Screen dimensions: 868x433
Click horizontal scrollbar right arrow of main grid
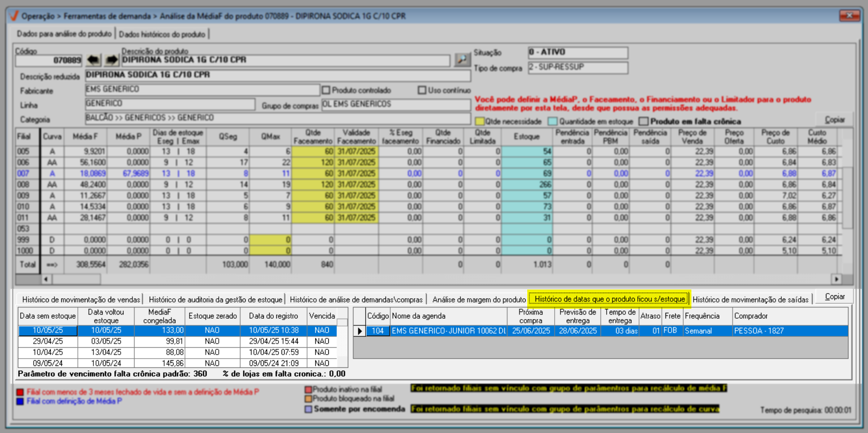836,279
